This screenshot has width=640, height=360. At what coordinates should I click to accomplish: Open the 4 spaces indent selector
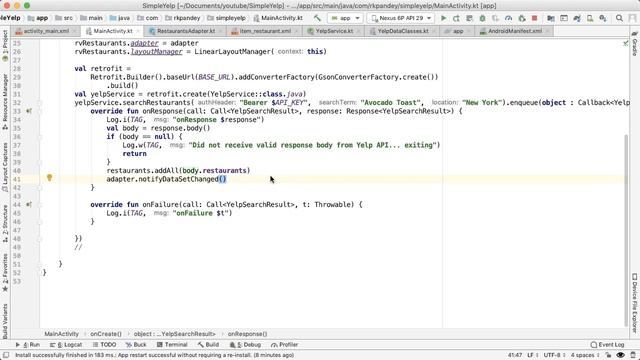coord(585,355)
